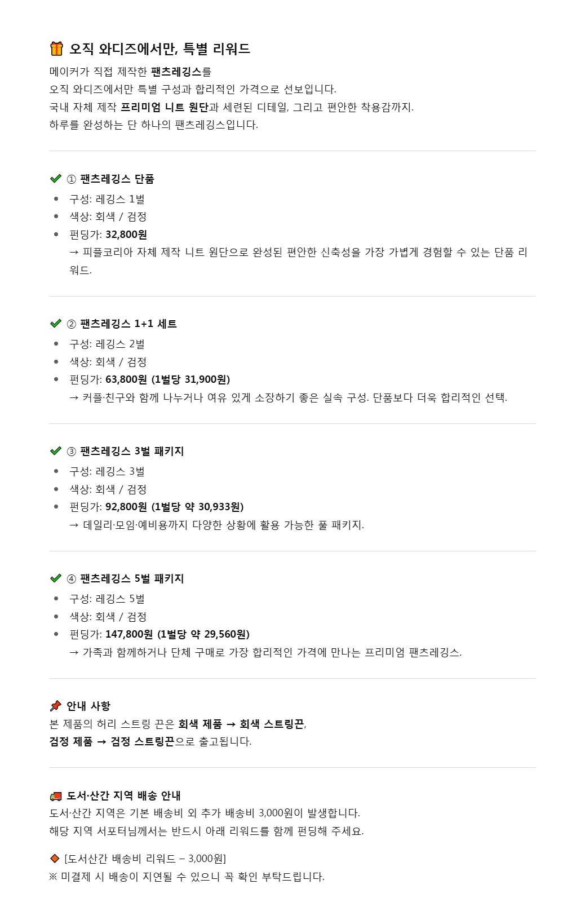This screenshot has width=572, height=924.
Task: Click the 도서·산간 지역 배송 안내 heading
Action: [124, 796]
